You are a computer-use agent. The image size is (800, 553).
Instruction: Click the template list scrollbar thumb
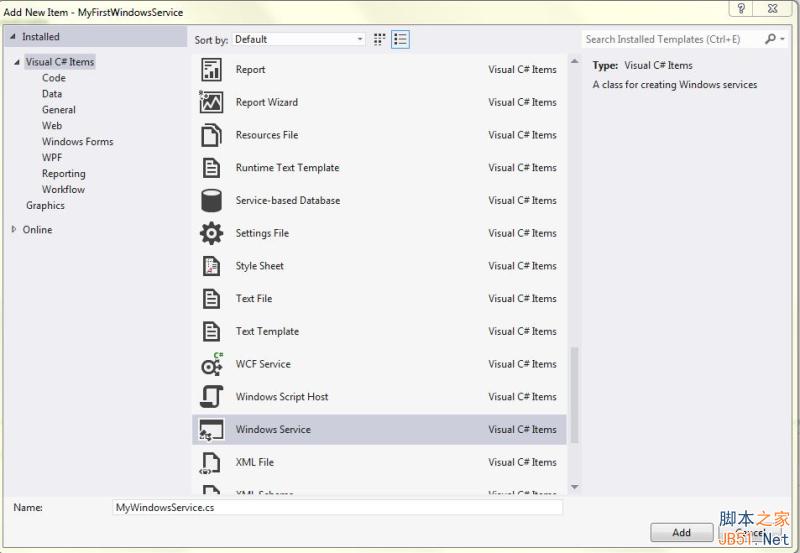coord(574,395)
